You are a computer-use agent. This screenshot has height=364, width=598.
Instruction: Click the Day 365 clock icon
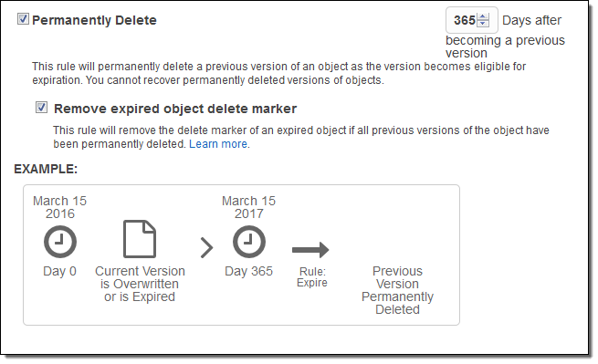click(249, 242)
